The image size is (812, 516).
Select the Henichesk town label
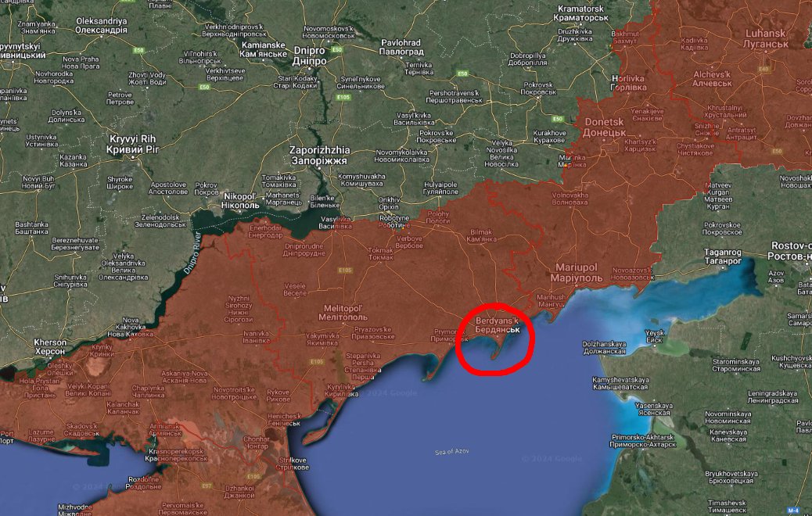tap(284, 420)
